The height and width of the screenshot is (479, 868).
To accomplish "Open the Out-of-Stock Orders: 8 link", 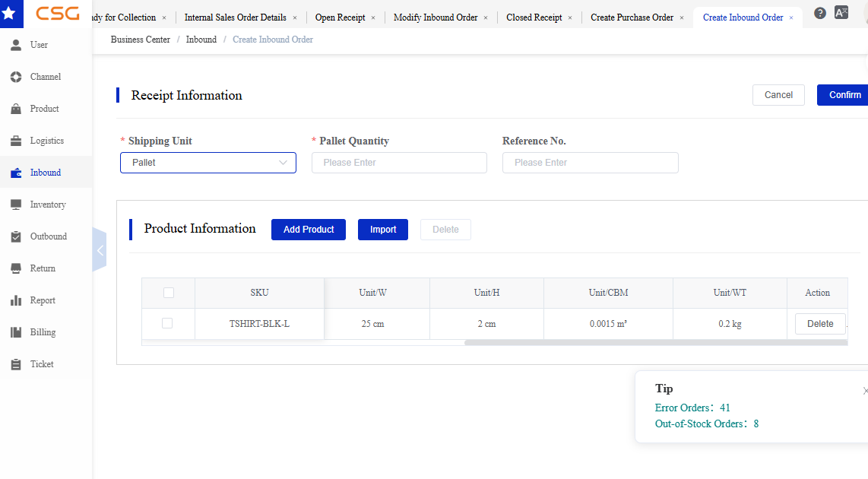I will [x=707, y=423].
